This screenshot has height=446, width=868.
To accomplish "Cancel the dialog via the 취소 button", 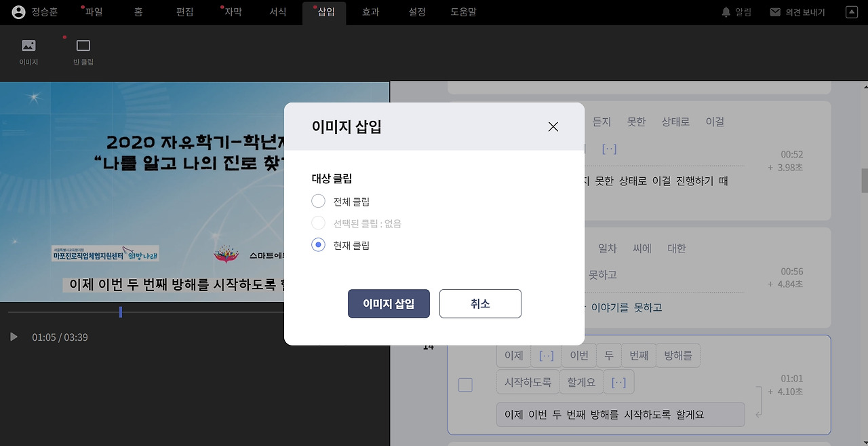I will [480, 303].
